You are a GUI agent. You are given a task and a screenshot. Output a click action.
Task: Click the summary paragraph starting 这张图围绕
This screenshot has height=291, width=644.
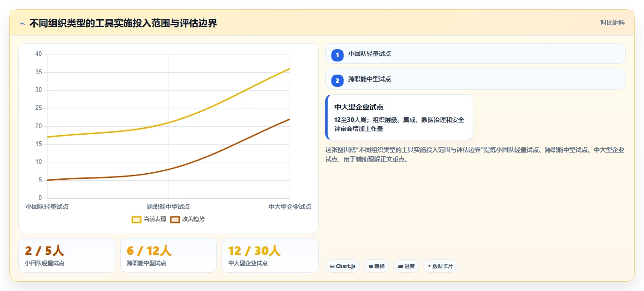[x=475, y=154]
